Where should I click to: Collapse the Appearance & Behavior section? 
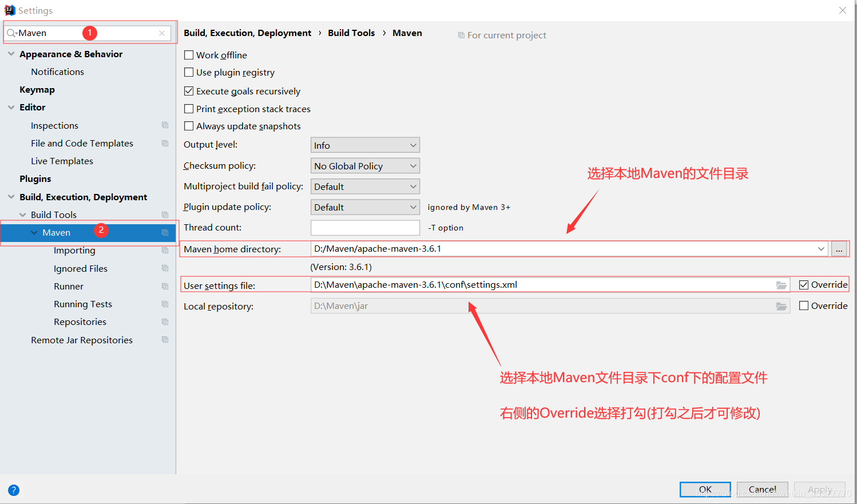(x=11, y=54)
